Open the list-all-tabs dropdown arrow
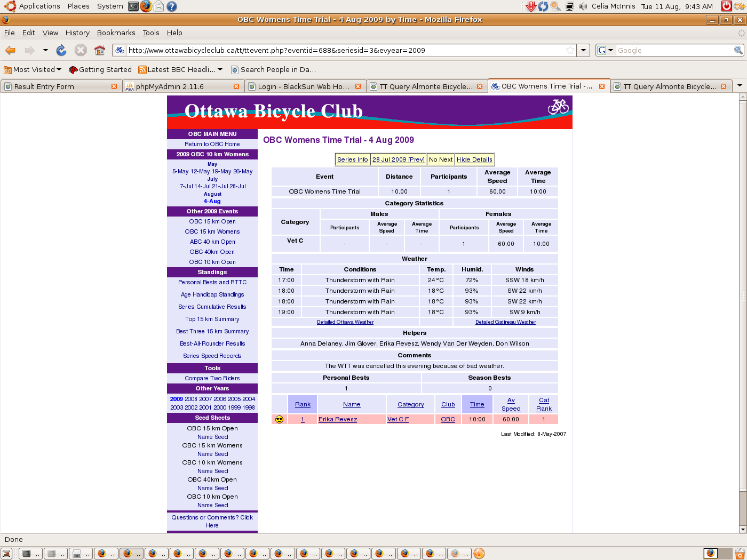The height and width of the screenshot is (560, 747). (740, 85)
